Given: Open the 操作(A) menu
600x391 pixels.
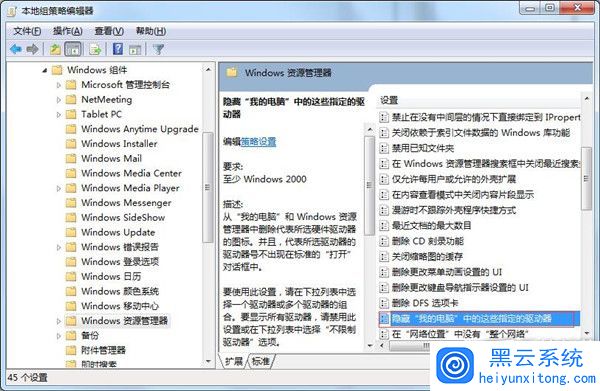Looking at the screenshot, I should tap(68, 31).
